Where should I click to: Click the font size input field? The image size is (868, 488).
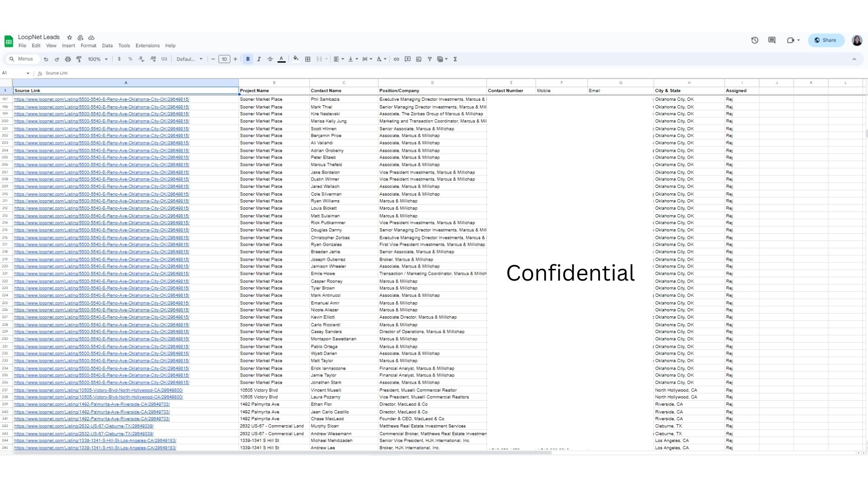(x=224, y=59)
